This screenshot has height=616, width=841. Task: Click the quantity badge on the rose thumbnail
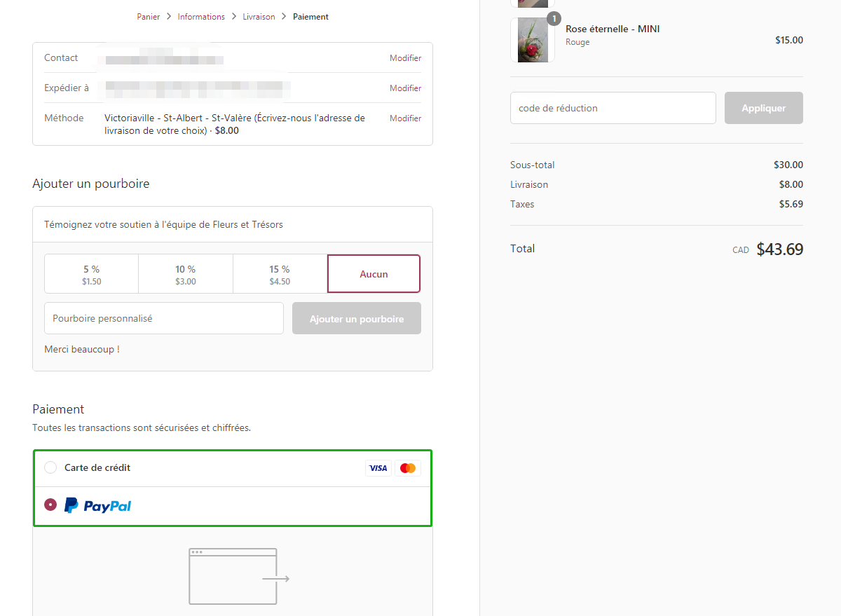coord(554,19)
